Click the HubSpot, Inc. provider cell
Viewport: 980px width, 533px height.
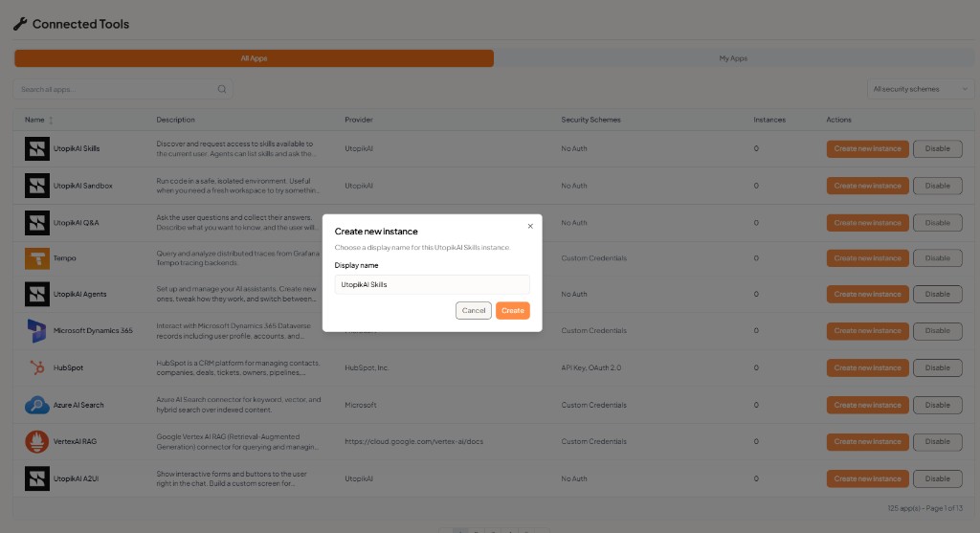tap(367, 367)
